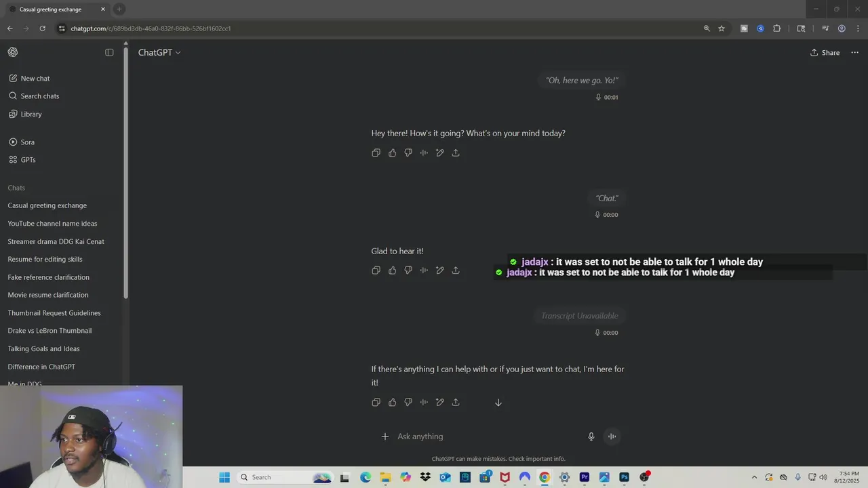Share the "Glad to hear it!" response
Screen dimensions: 868x488
456,270
